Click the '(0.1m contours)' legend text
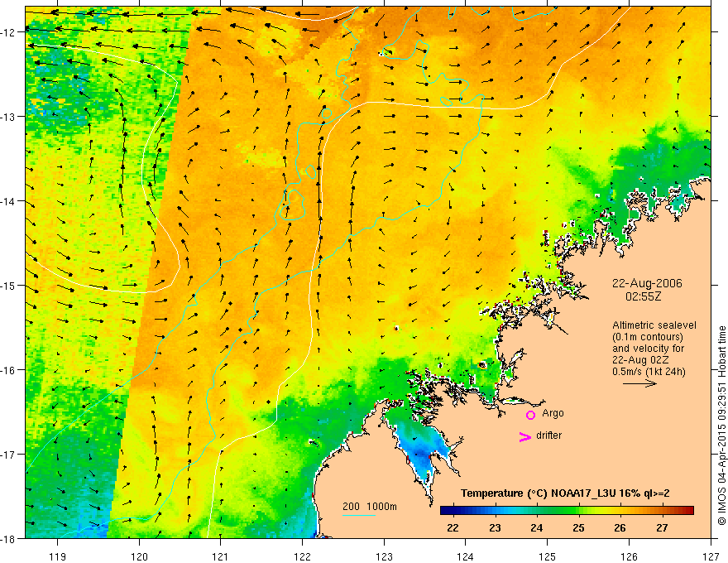 point(648,337)
